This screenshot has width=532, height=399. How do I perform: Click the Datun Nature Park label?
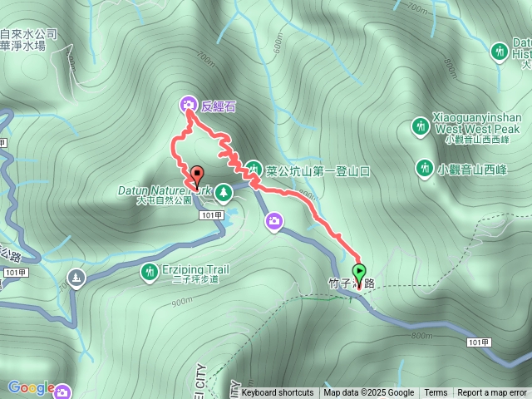[165, 195]
